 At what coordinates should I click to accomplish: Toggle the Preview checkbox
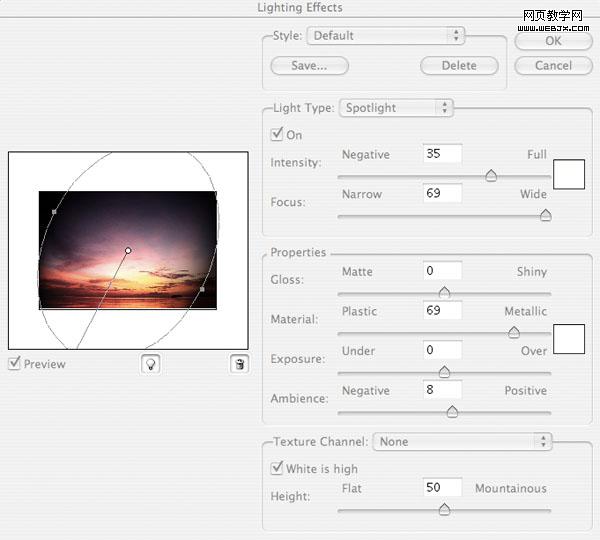pyautogui.click(x=14, y=363)
